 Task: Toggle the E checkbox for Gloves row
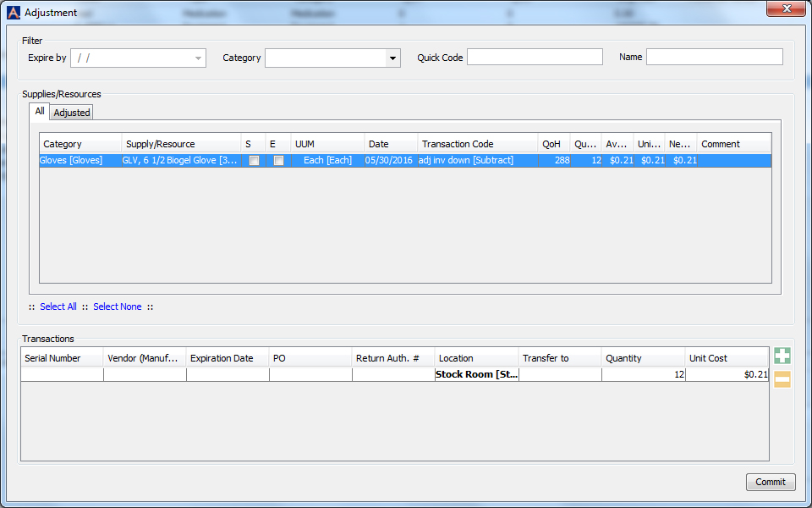tap(278, 161)
